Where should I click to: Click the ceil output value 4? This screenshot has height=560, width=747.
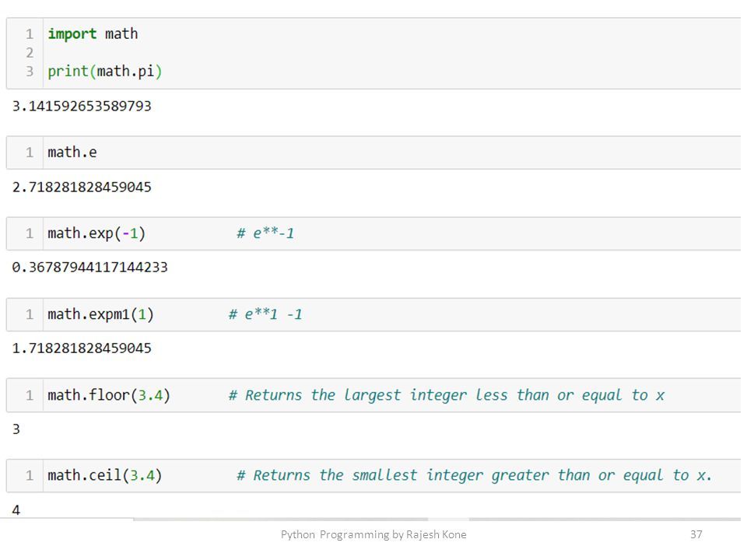click(x=16, y=510)
